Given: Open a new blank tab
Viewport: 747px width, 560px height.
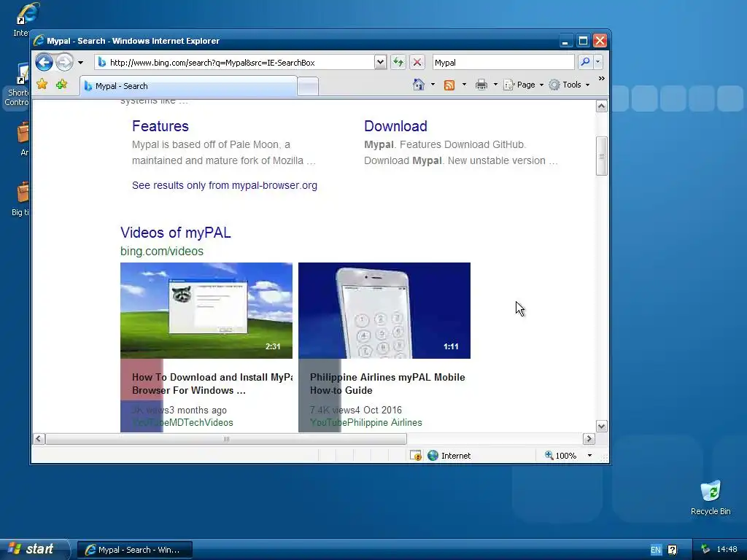Looking at the screenshot, I should coord(308,87).
